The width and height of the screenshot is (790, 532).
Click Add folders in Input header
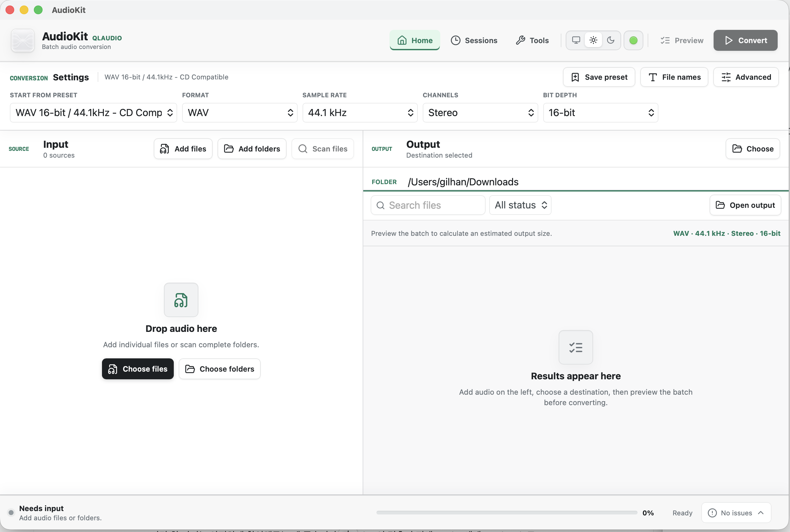point(252,149)
